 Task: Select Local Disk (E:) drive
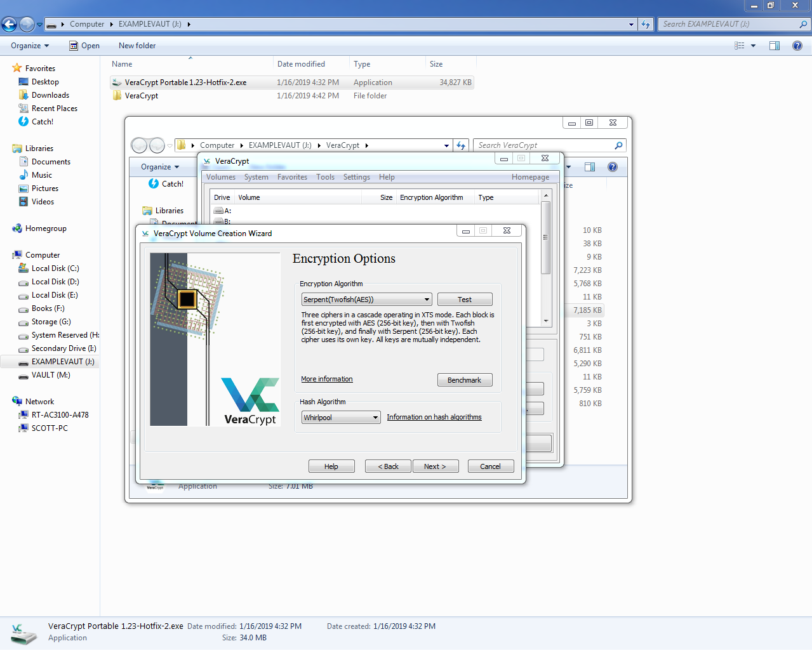click(48, 295)
